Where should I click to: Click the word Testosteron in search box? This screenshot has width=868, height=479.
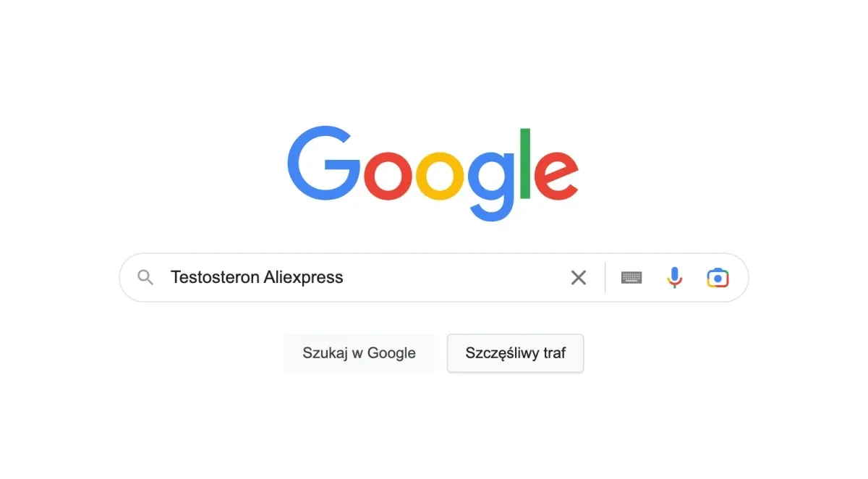point(215,277)
